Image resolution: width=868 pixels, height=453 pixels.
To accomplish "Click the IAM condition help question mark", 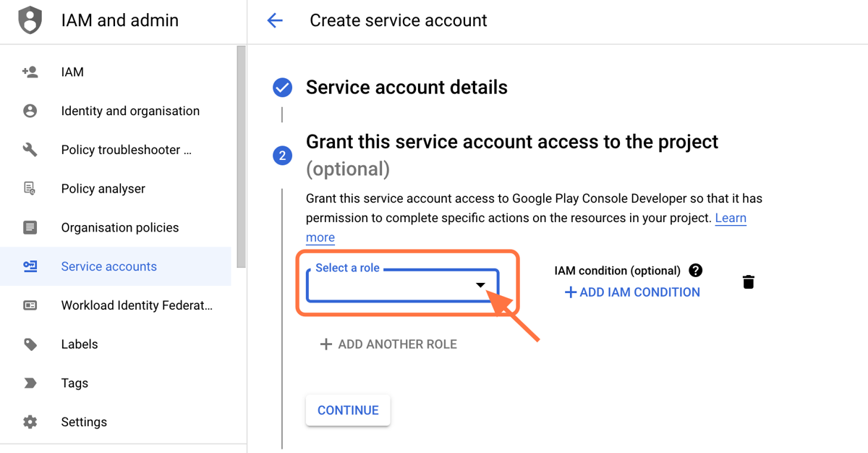I will click(x=696, y=270).
